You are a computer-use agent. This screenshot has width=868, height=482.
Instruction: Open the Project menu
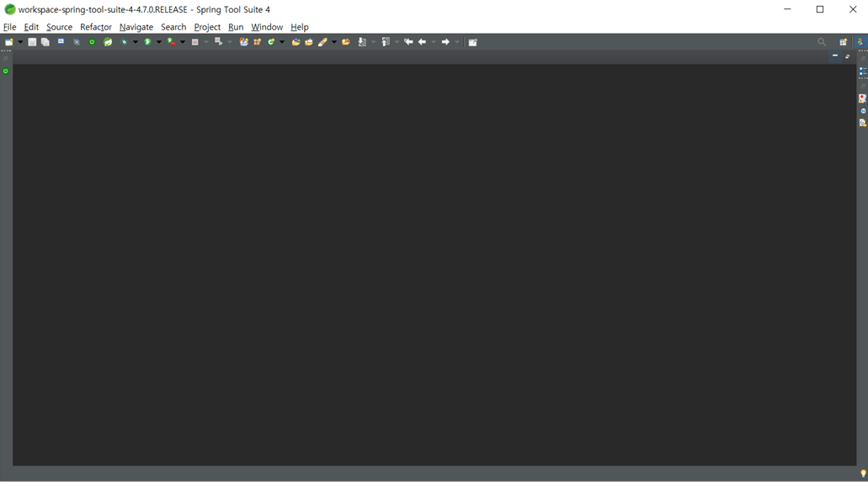(207, 27)
